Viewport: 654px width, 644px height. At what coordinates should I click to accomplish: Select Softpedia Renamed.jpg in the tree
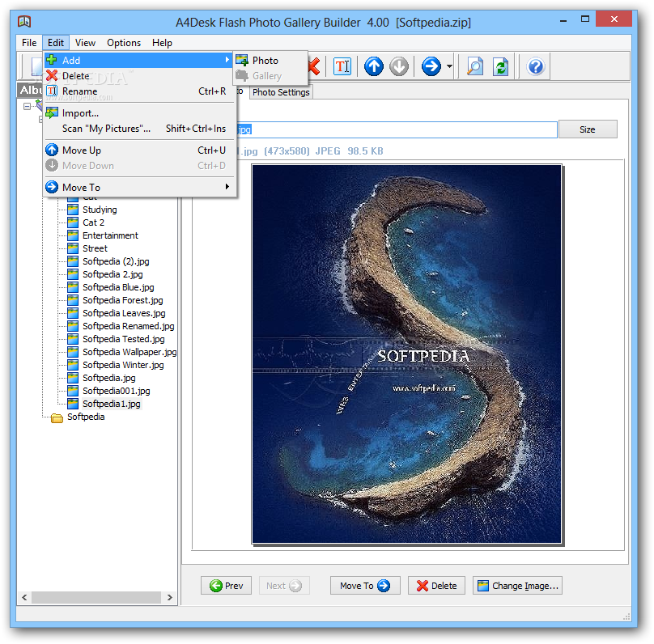coord(128,326)
